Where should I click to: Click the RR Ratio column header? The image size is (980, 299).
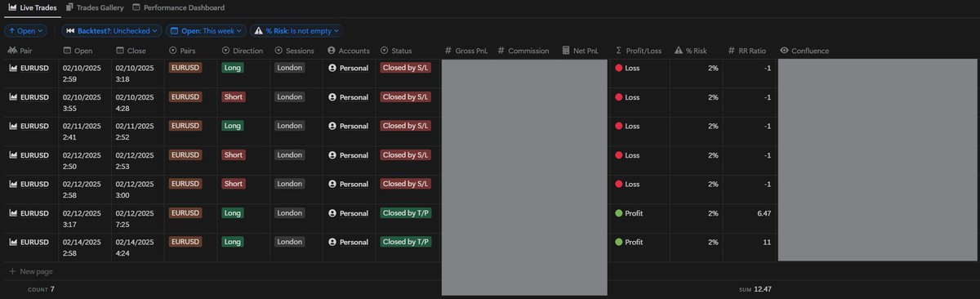[x=747, y=51]
